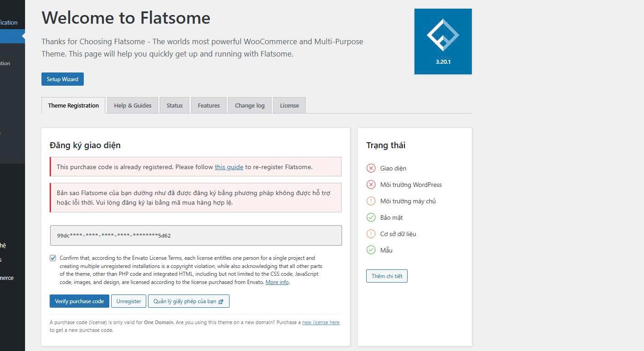
Task: View the Change log tab
Action: (250, 105)
